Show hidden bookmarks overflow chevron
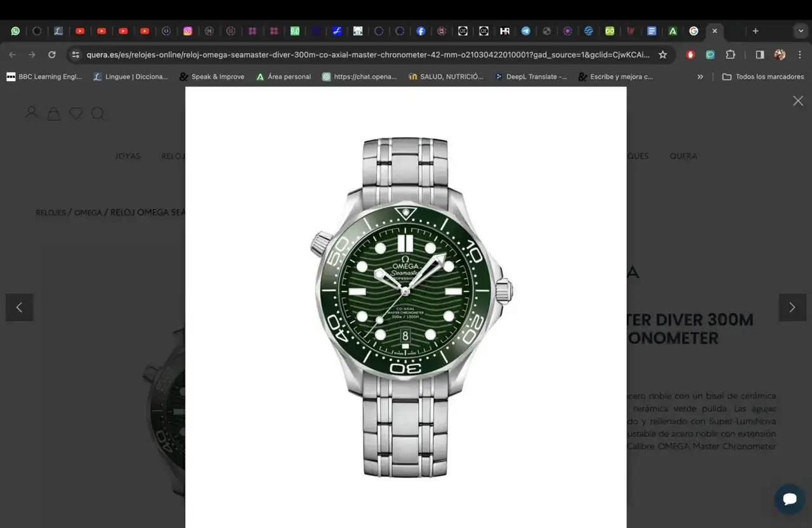812x528 pixels. (700, 77)
